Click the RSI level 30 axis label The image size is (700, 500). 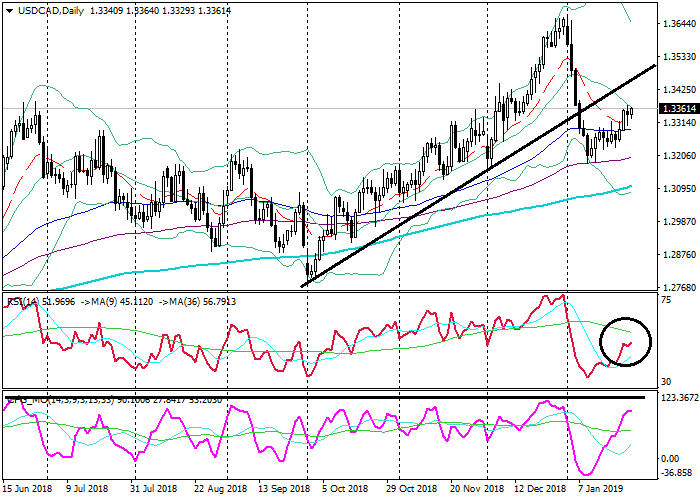666,382
